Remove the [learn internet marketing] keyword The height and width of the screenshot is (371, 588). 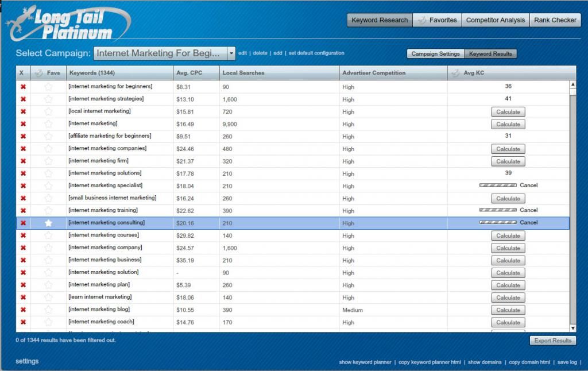click(23, 297)
